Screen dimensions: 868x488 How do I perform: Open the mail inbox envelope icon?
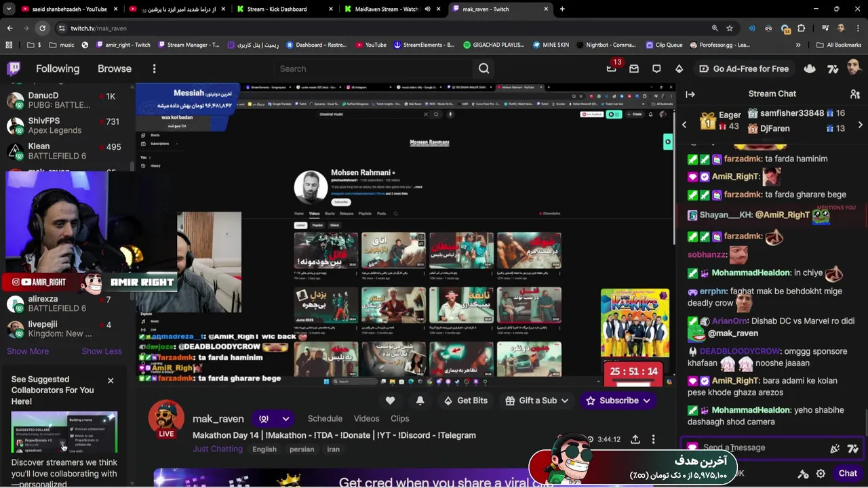[634, 68]
